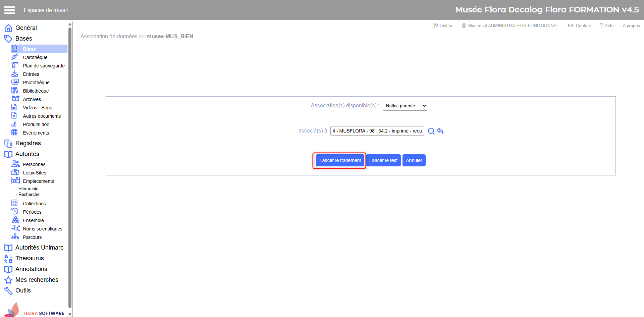Click Espaces de travail in header
Image resolution: width=644 pixels, height=317 pixels.
pos(46,10)
